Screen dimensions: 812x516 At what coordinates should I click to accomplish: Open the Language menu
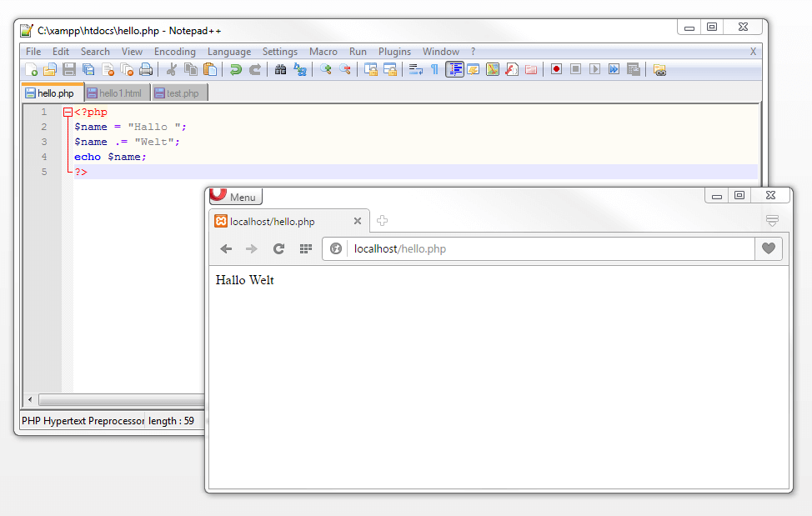tap(229, 52)
